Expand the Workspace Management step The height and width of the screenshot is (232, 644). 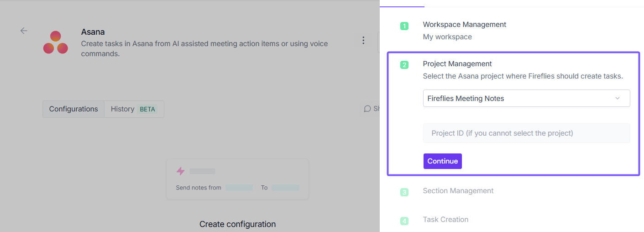(x=464, y=25)
